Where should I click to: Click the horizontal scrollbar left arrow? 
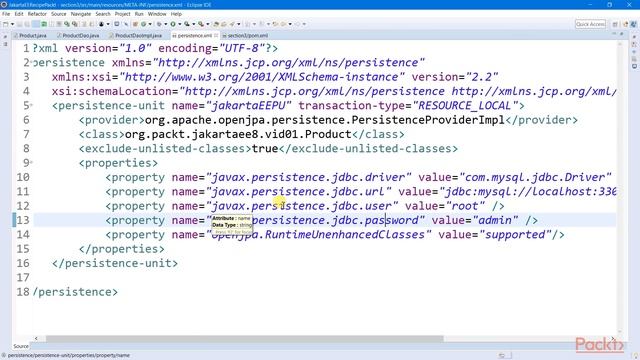click(36, 339)
